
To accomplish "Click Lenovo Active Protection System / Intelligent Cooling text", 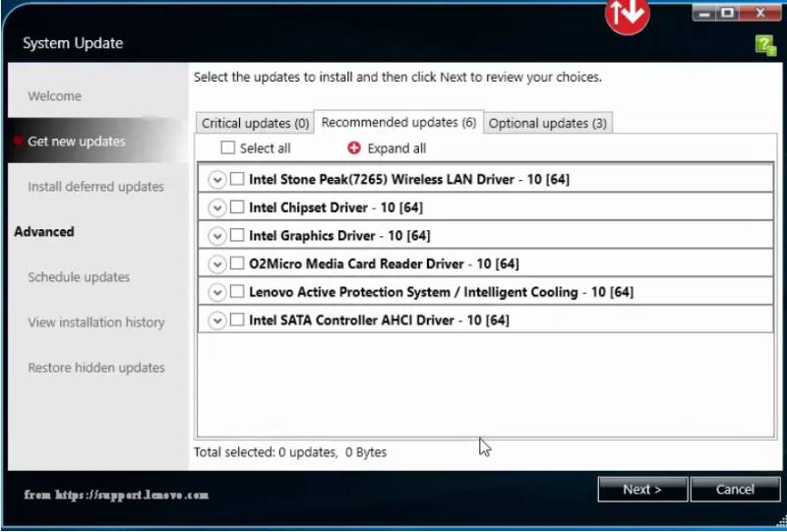I will coord(441,292).
